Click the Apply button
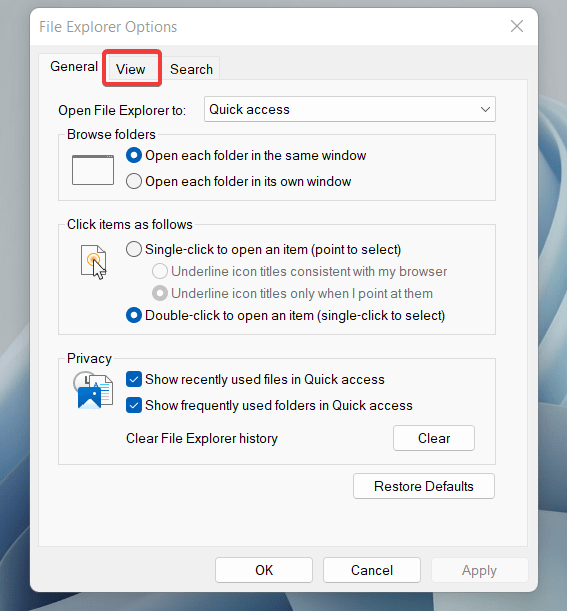567x611 pixels. pos(479,570)
